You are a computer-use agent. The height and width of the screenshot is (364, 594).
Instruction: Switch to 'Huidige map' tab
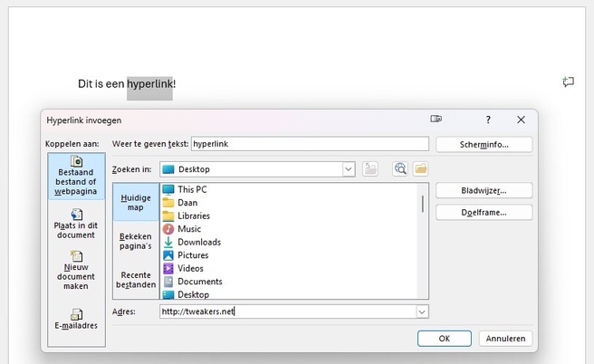pyautogui.click(x=136, y=202)
